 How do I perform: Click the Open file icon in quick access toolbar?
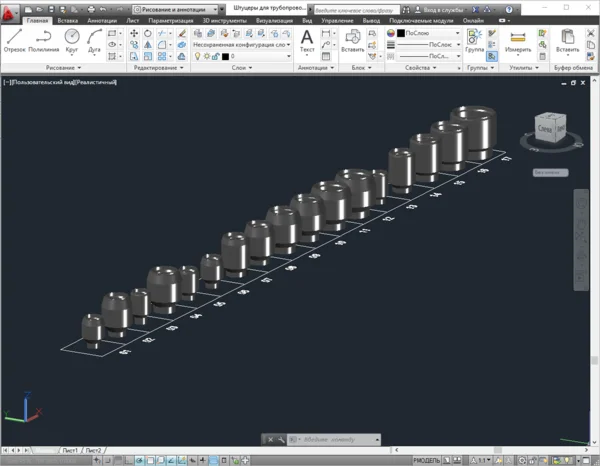[x=40, y=9]
